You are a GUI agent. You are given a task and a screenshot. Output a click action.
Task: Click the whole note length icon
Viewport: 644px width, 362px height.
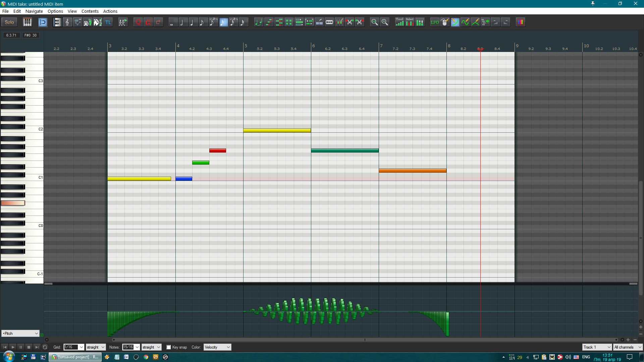coord(172,22)
